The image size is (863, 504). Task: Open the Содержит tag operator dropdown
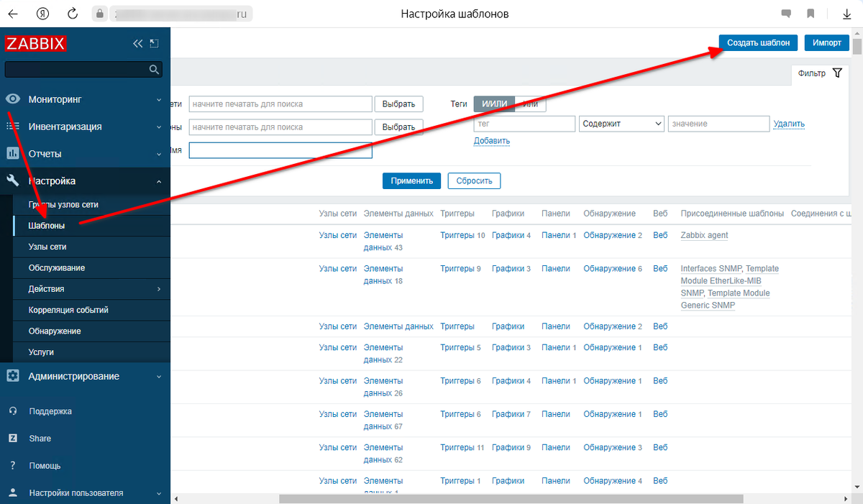pos(621,124)
